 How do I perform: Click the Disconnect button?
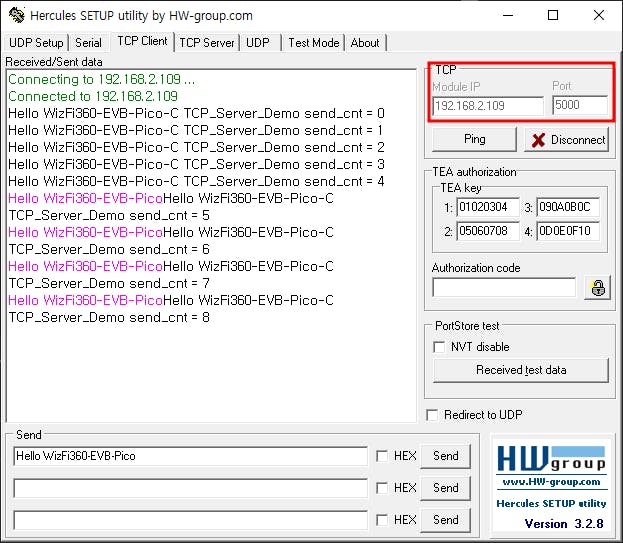567,139
